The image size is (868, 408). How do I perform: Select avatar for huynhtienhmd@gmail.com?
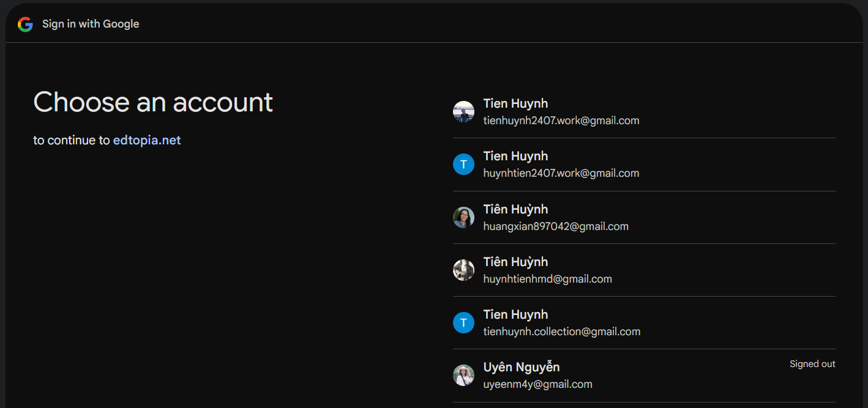coord(463,270)
